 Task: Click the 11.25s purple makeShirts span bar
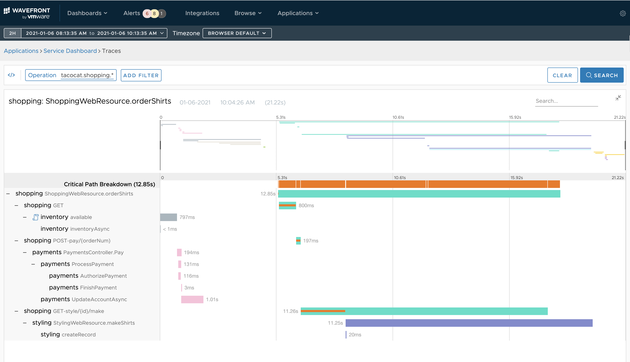(469, 323)
